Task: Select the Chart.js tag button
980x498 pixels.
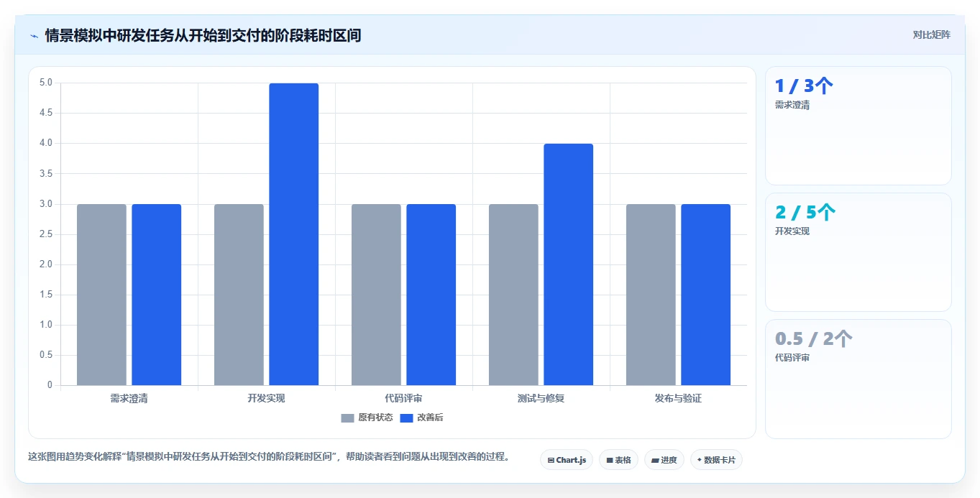Action: pos(567,460)
